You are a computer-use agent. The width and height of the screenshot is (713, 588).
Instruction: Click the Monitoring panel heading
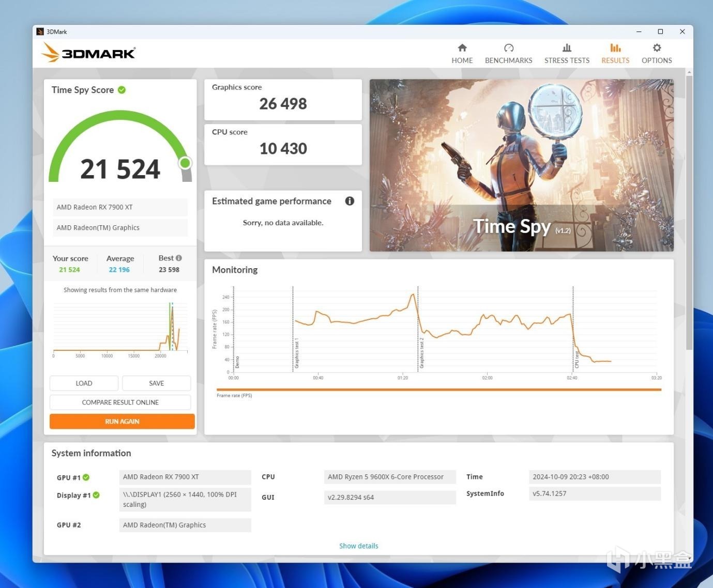point(235,270)
